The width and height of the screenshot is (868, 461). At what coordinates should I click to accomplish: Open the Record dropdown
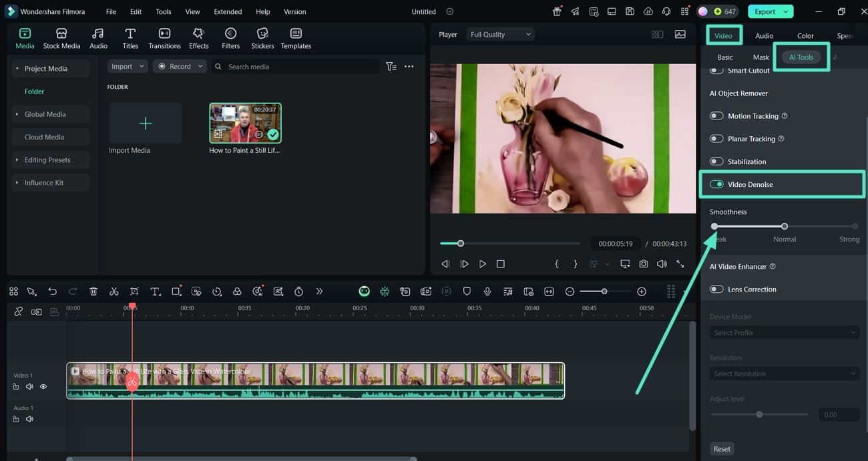pos(180,67)
